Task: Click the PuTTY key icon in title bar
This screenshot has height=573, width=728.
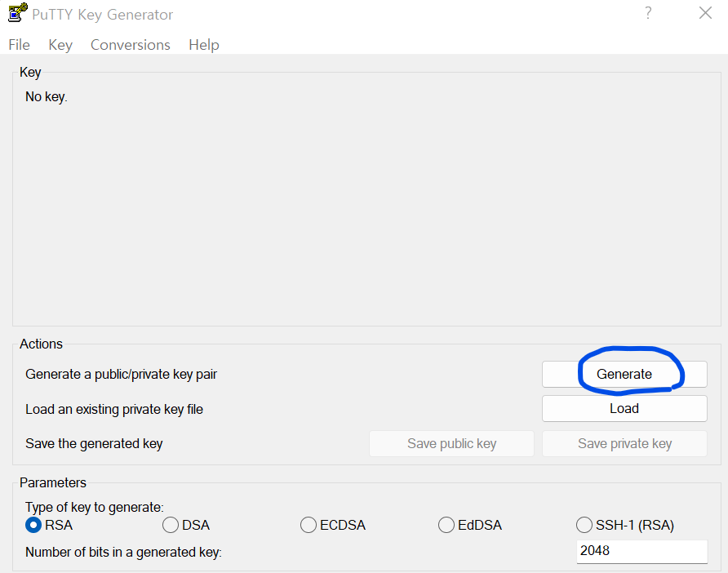Action: coord(18,13)
